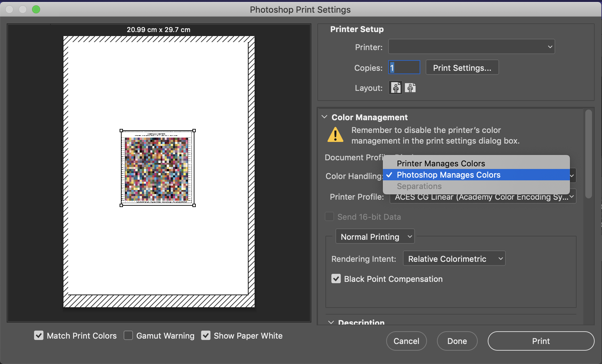Choose Photoshop Manages Colors option
602x364 pixels.
coord(476,175)
